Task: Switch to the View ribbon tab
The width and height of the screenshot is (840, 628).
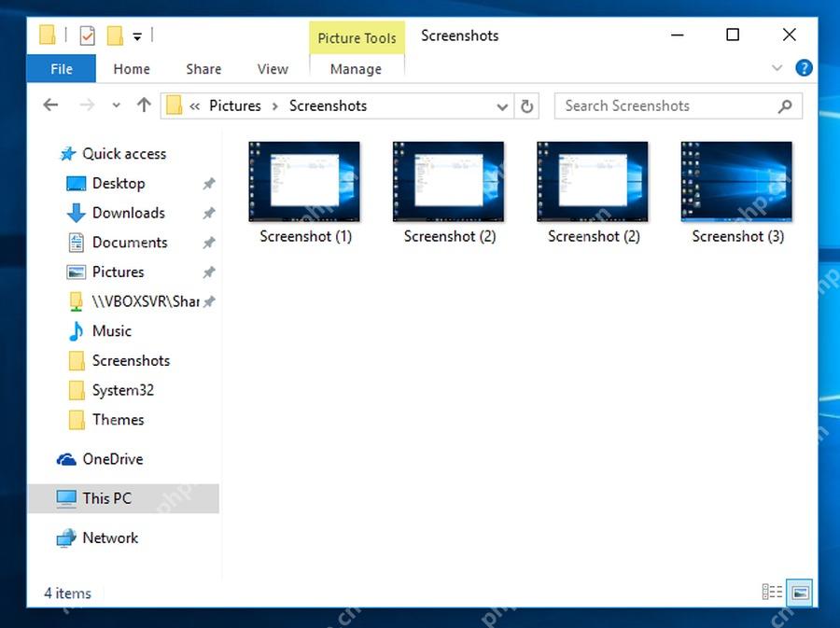Action: (x=273, y=69)
